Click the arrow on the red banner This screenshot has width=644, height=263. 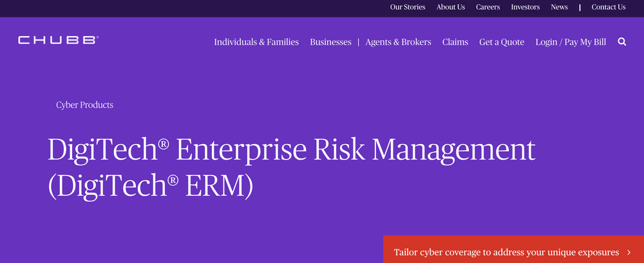click(629, 252)
